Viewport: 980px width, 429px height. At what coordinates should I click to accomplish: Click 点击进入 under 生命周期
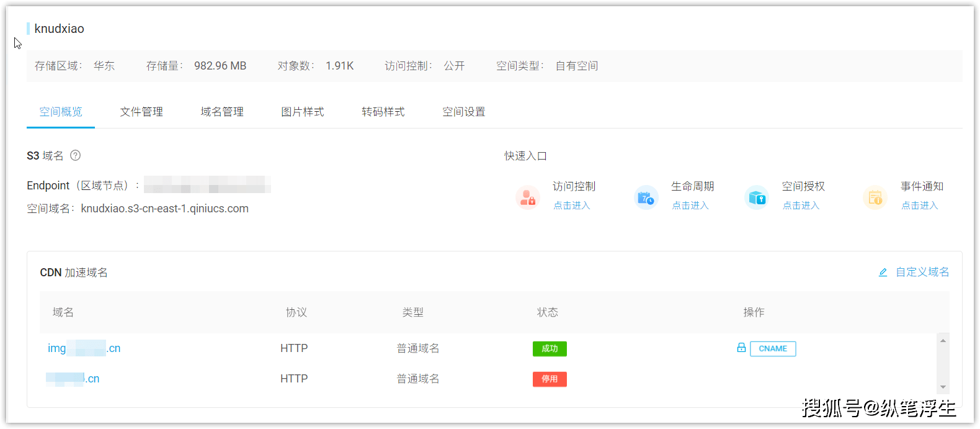690,205
